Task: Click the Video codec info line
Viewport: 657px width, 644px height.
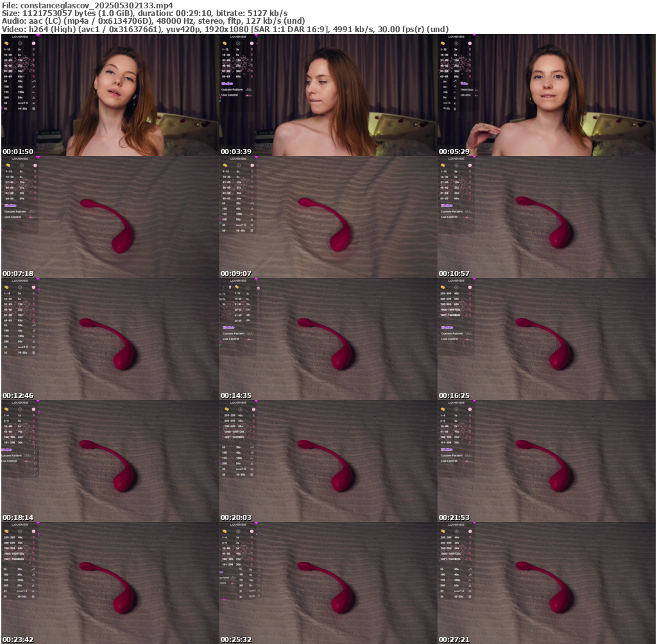Action: (x=225, y=29)
